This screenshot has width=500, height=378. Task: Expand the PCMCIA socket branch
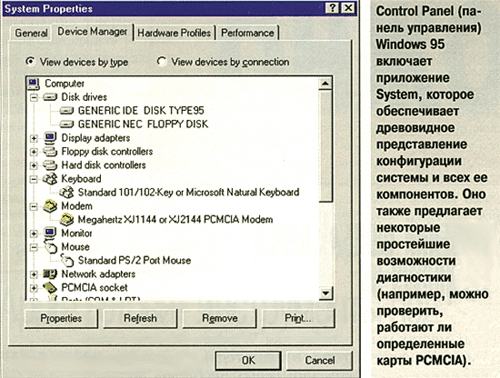34,288
